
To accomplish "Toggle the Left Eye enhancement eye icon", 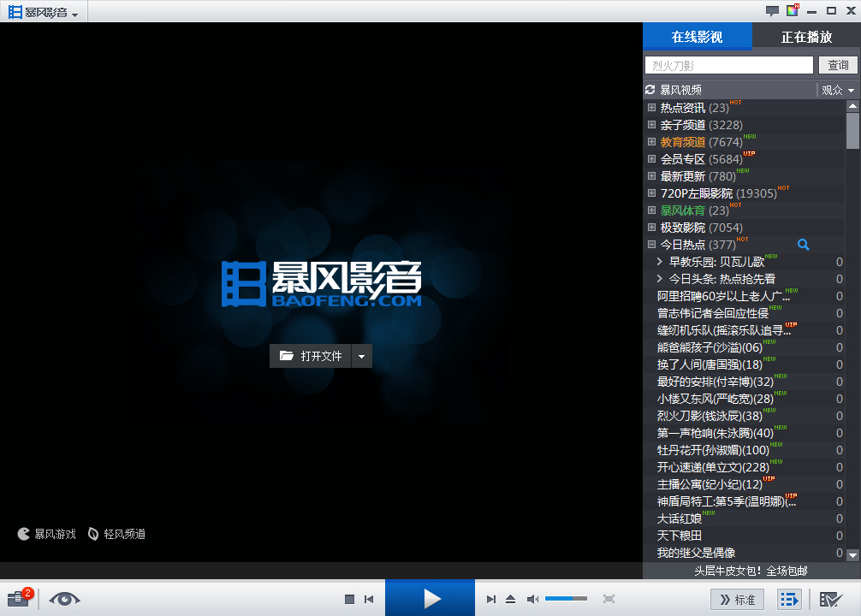I will (64, 599).
